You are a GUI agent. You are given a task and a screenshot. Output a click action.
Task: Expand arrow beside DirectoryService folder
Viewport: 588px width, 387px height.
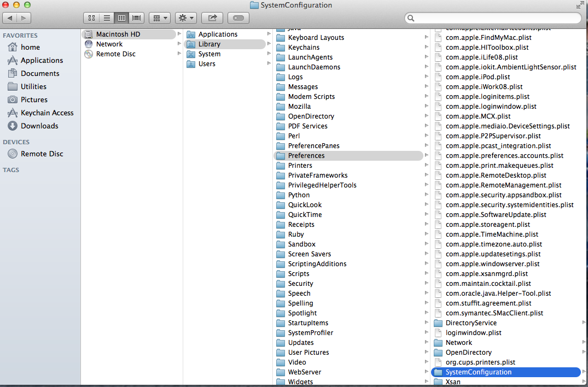(584, 322)
